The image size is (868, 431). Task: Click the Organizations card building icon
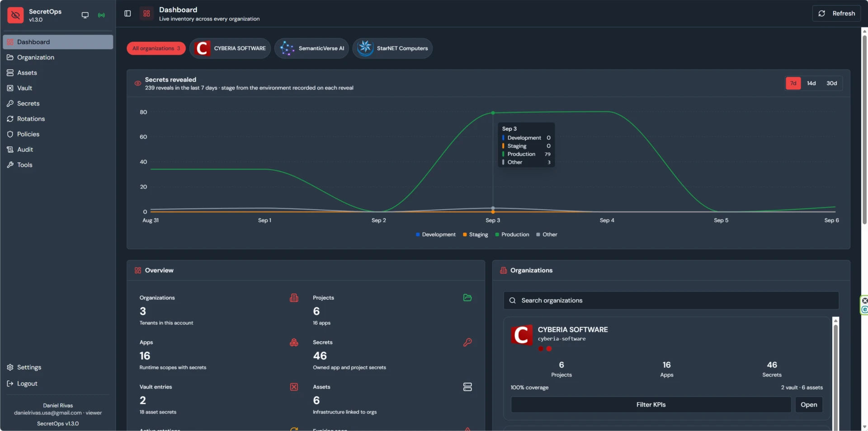click(x=294, y=298)
